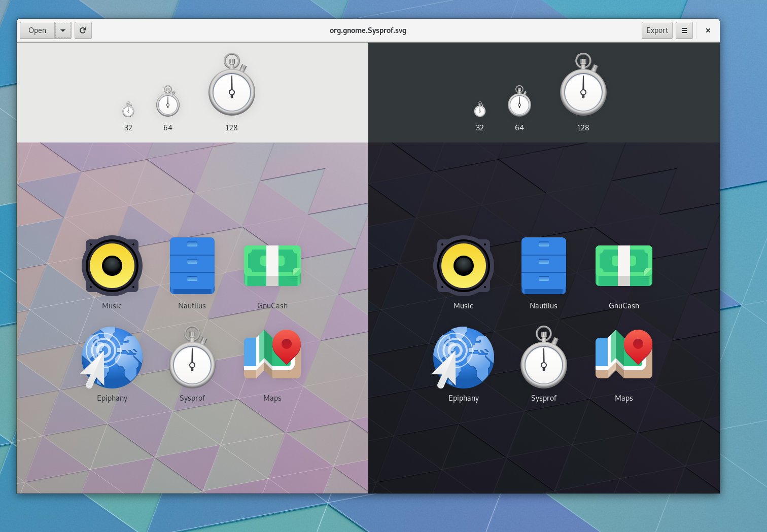Click the "GnuCash" label in dark panel
The height and width of the screenshot is (532, 767).
click(624, 306)
